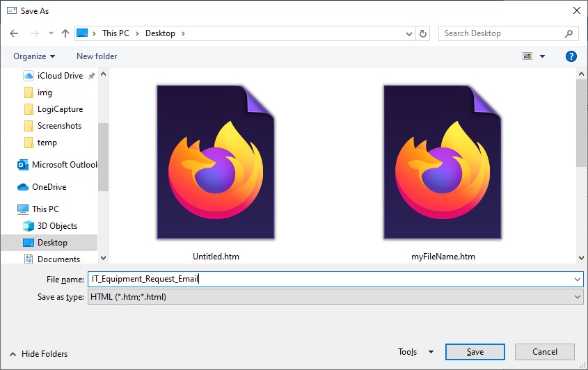Click the 3D Objects folder icon

[x=29, y=225]
